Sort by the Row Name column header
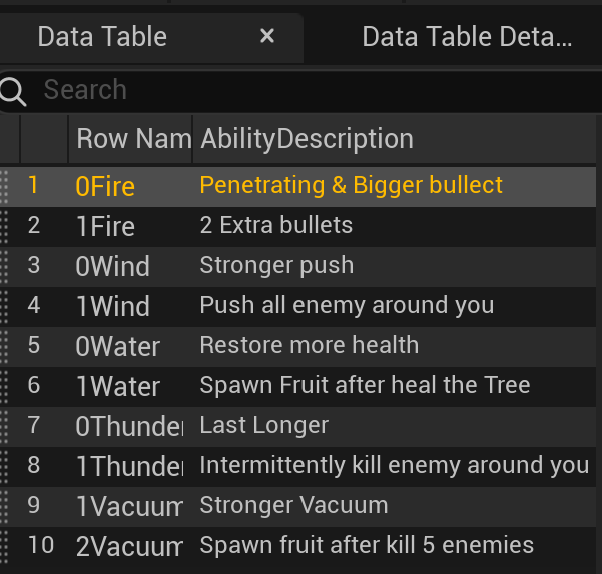This screenshot has width=602, height=574. point(132,139)
